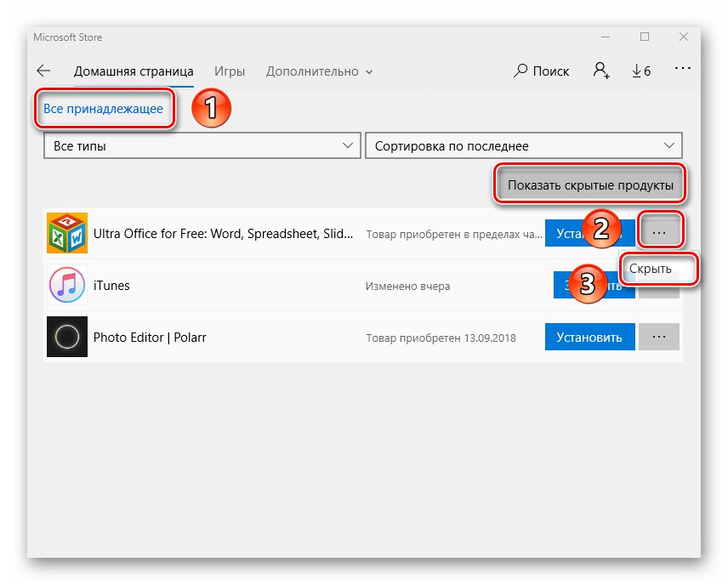Switch to the Игры tab
Image resolution: width=728 pixels, height=585 pixels.
coord(230,71)
